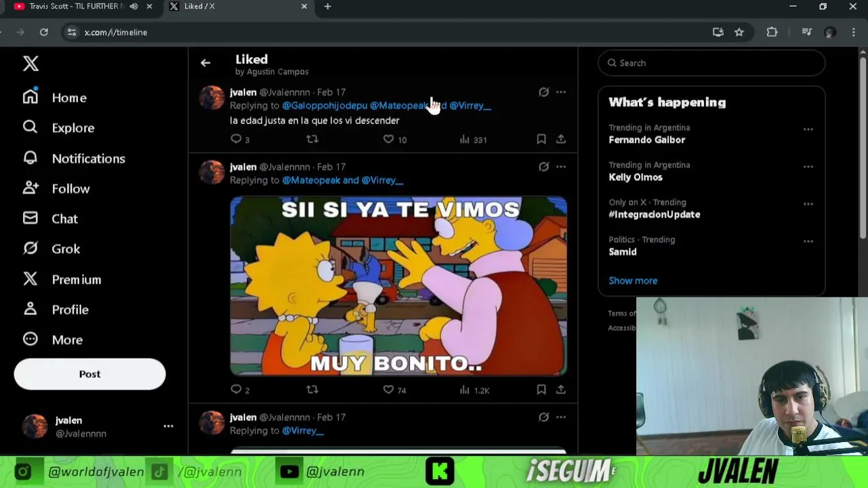
Task: Share the Simpsons meme tweet
Action: click(x=561, y=390)
